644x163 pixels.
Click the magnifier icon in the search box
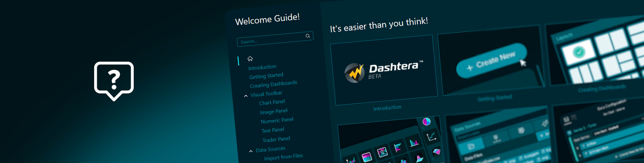[308, 36]
